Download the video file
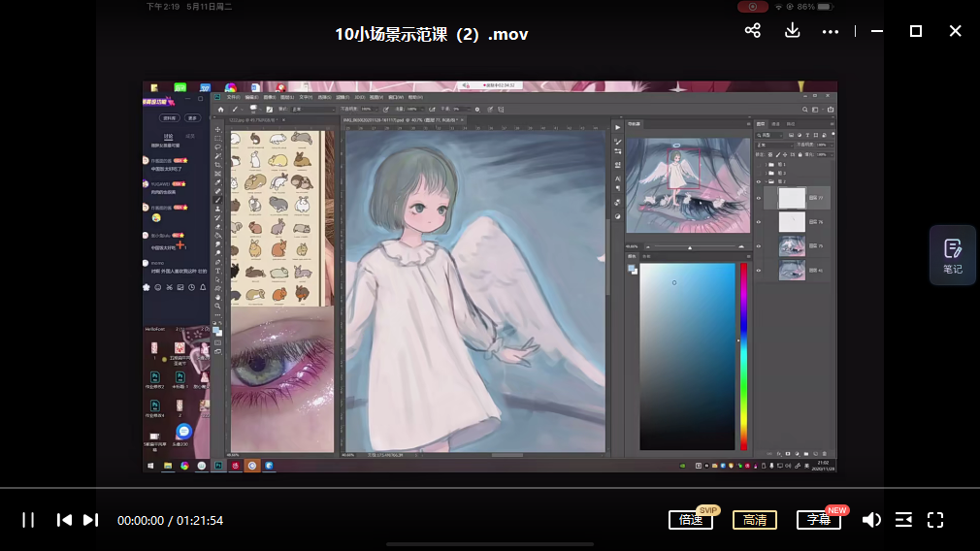Screen dimensions: 980x551 tap(793, 31)
